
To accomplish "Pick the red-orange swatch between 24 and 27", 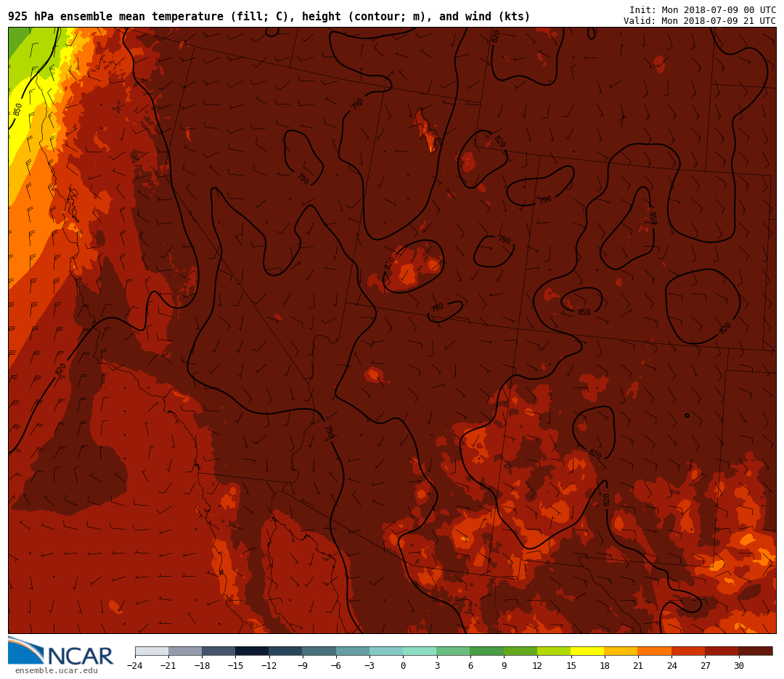I will (688, 651).
